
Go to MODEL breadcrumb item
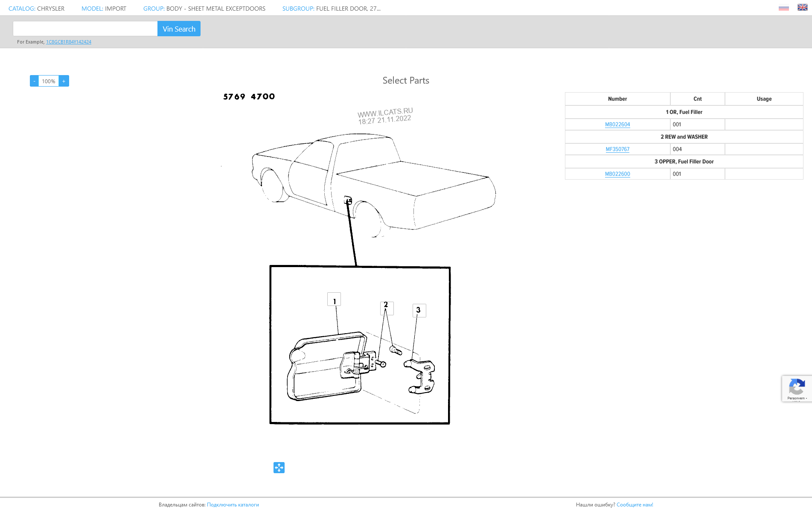[104, 9]
